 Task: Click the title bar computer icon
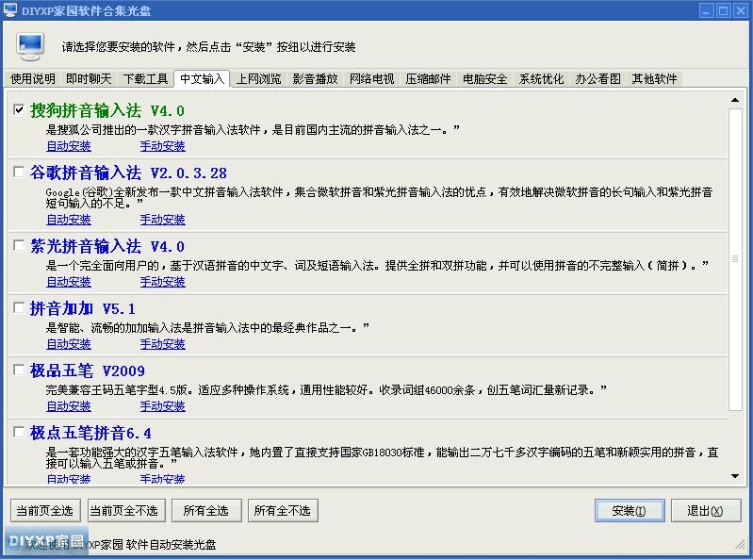(10, 10)
